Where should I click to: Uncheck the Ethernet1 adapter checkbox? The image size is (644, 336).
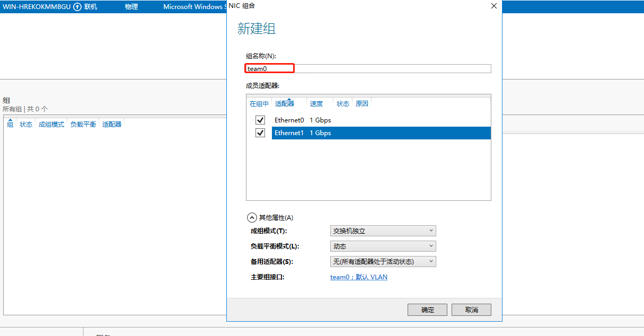click(x=260, y=133)
